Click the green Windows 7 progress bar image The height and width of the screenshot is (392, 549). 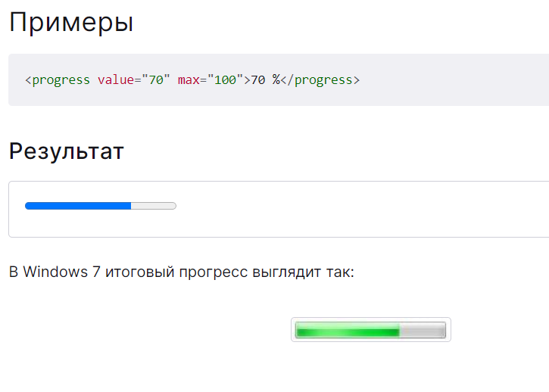[x=348, y=330]
